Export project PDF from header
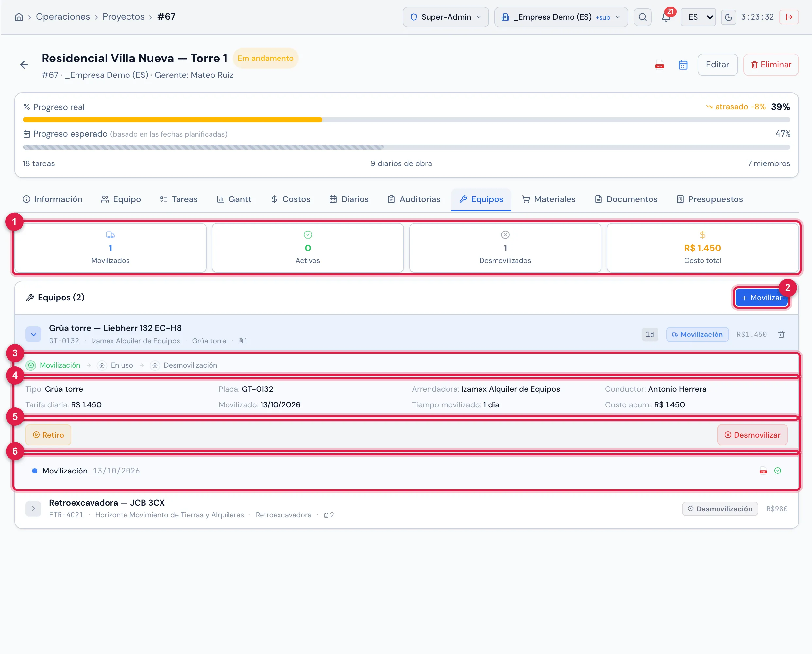Image resolution: width=812 pixels, height=654 pixels. coord(659,65)
